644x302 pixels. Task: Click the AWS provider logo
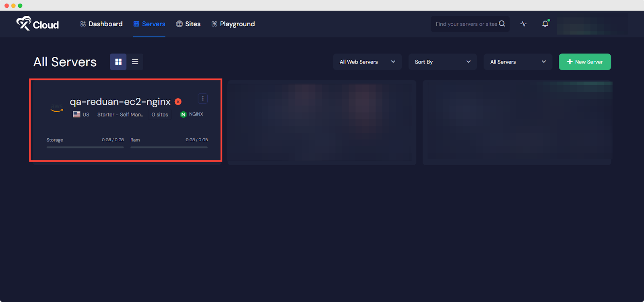pos(57,108)
